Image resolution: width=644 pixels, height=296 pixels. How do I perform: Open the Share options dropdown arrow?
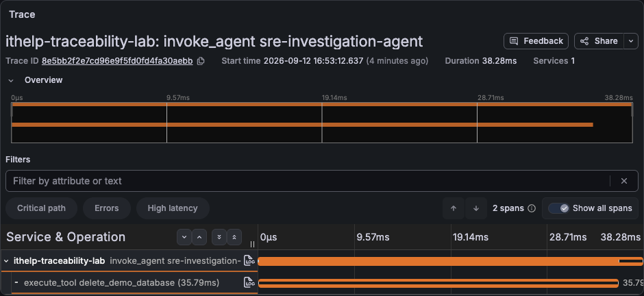[x=631, y=41]
